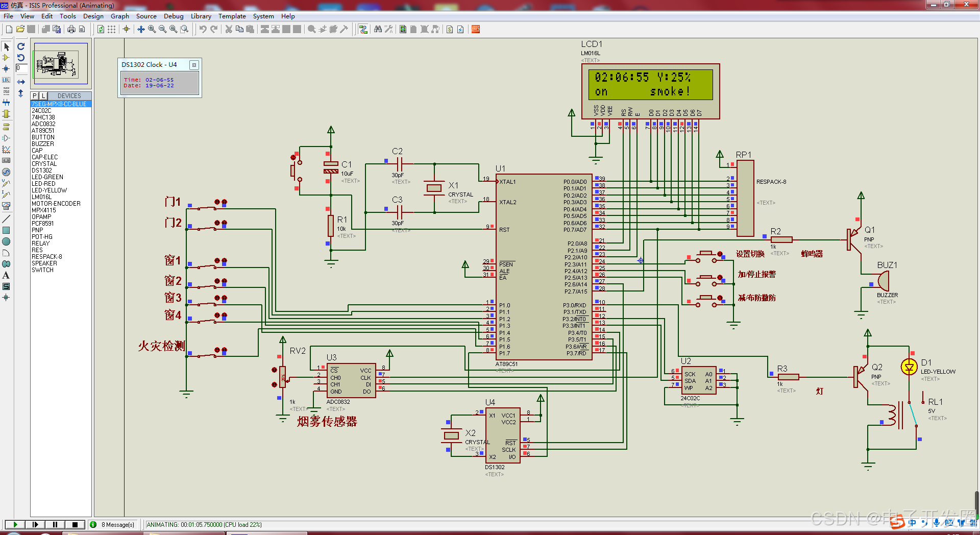Open the Template menu

[232, 16]
